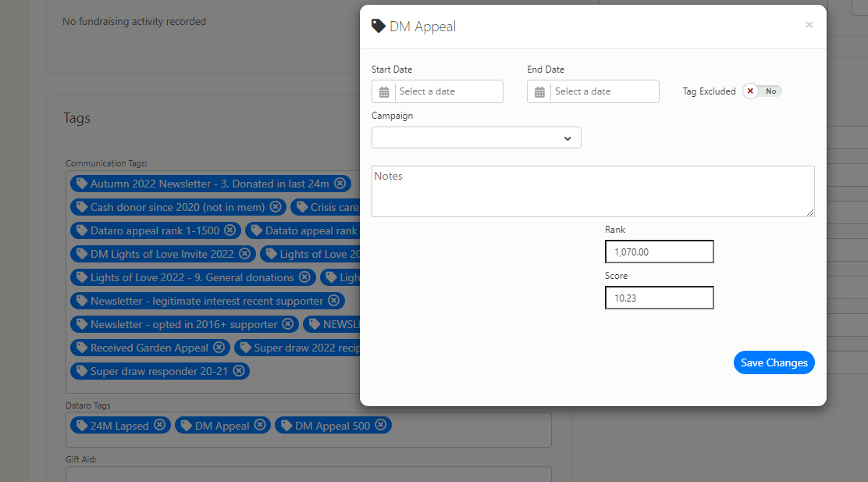Remove the Received Garden Appeal tag

(219, 348)
